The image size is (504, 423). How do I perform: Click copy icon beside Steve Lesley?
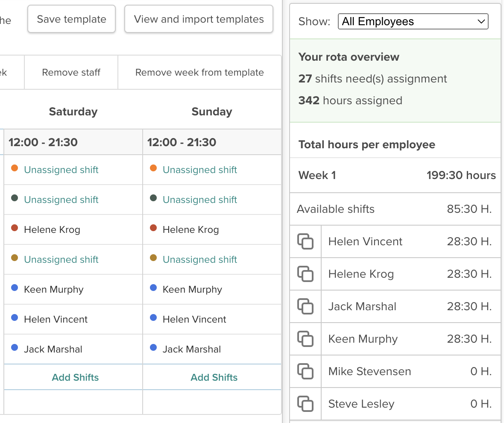point(305,404)
